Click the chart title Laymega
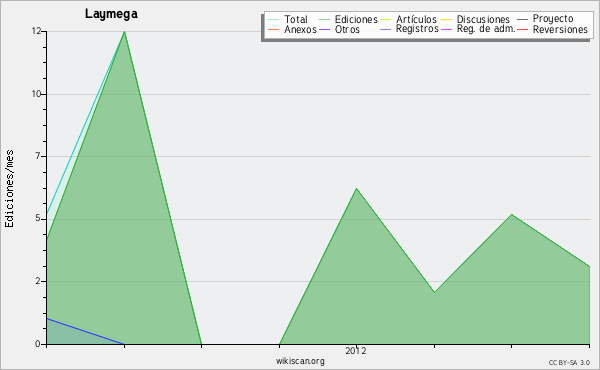This screenshot has height=370, width=600. pos(111,14)
